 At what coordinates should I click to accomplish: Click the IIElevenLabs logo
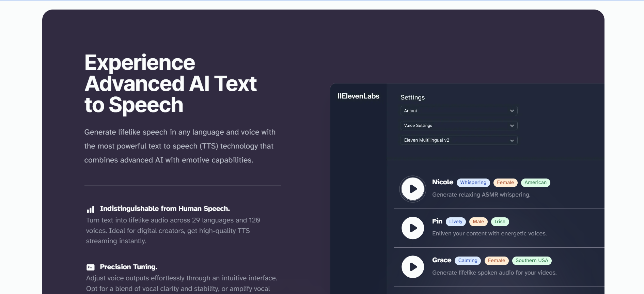(358, 96)
